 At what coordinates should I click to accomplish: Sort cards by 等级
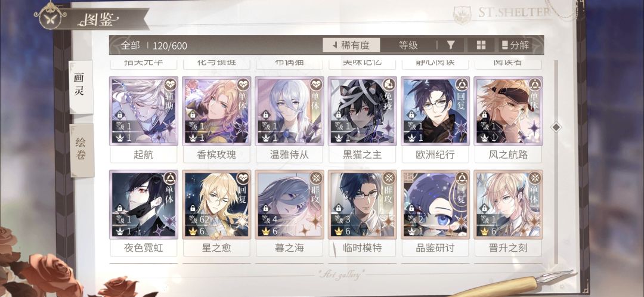[x=408, y=45]
